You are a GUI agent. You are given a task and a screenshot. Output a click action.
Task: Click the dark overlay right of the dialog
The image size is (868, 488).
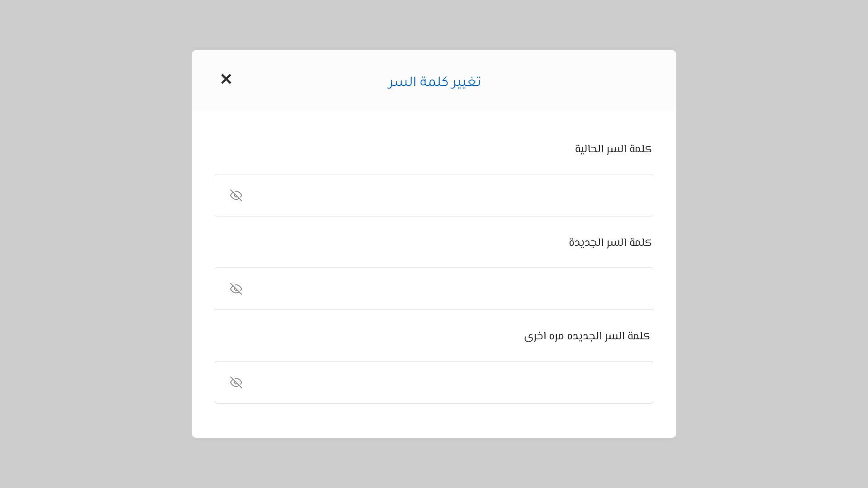[x=772, y=244]
